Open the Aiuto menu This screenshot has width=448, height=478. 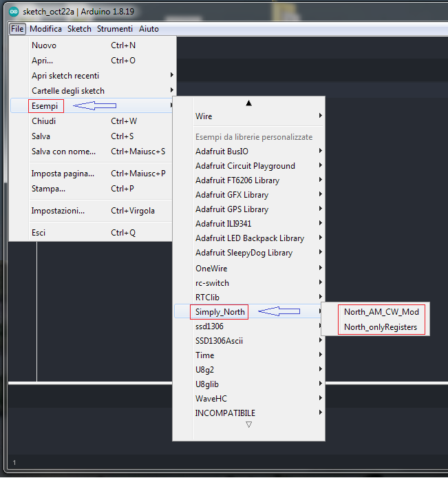pos(149,29)
